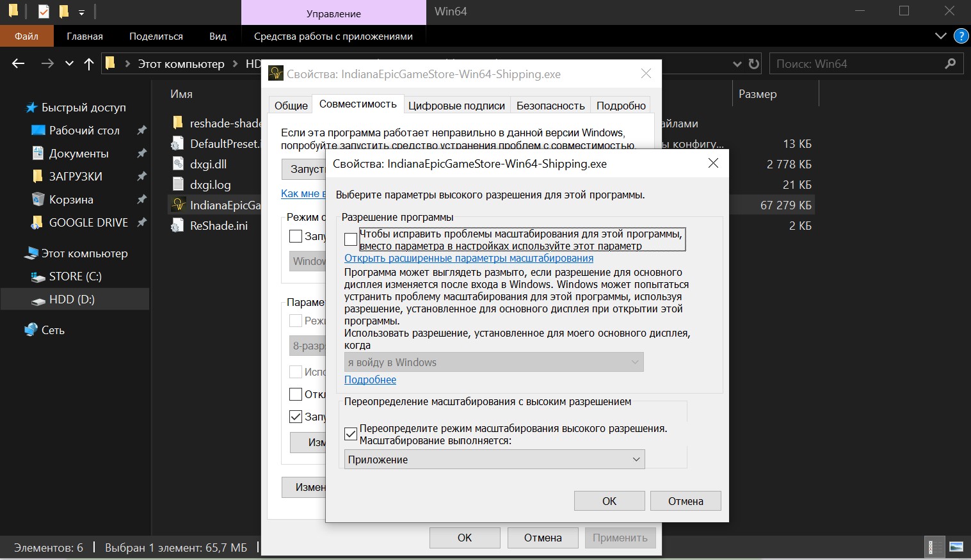This screenshot has height=560, width=971.
Task: Open the recent locations dropdown arrow
Action: (69, 63)
